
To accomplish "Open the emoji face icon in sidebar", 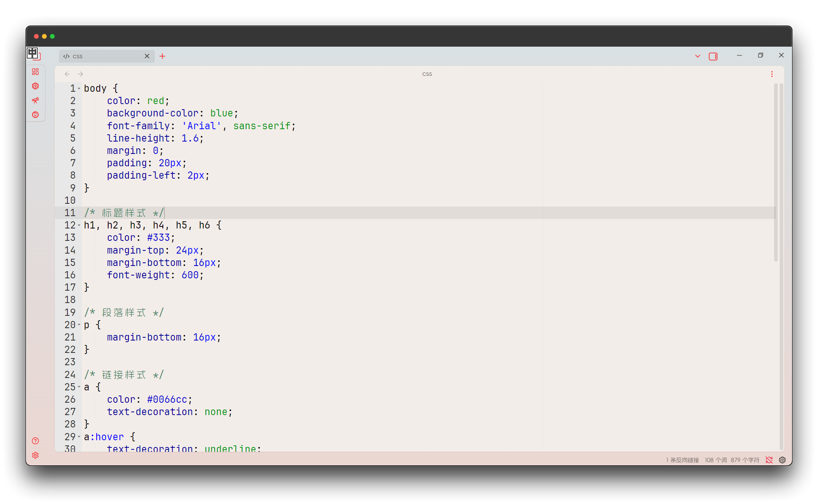I will pos(36,114).
